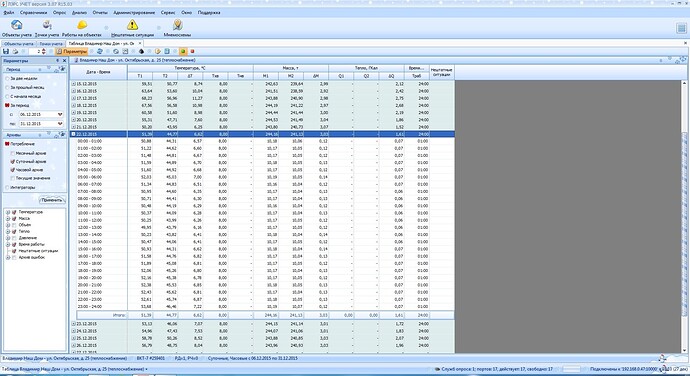Open the Администрирование menu

(x=134, y=13)
